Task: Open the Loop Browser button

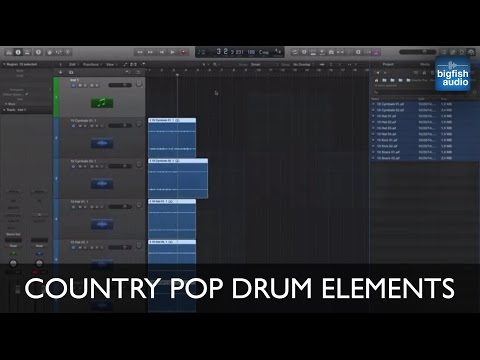Action: pos(462,52)
